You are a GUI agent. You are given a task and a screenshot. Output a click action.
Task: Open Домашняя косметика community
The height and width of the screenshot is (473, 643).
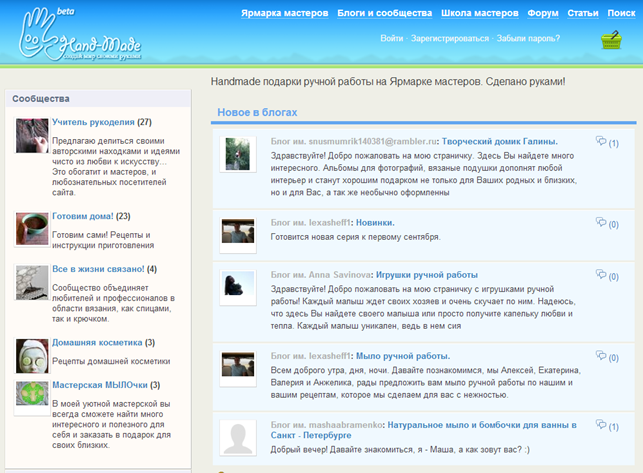pos(97,343)
